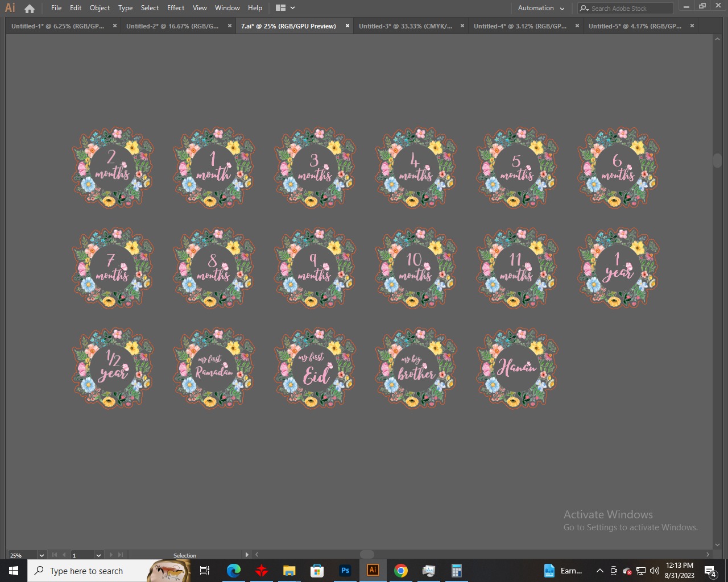Switch to the Untitled-4 document tab
The image size is (728, 582).
click(520, 26)
